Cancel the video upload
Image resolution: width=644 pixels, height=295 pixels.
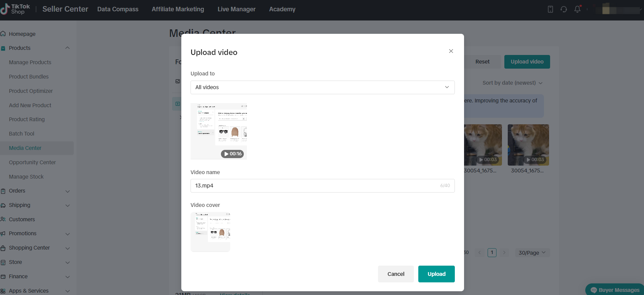point(395,274)
